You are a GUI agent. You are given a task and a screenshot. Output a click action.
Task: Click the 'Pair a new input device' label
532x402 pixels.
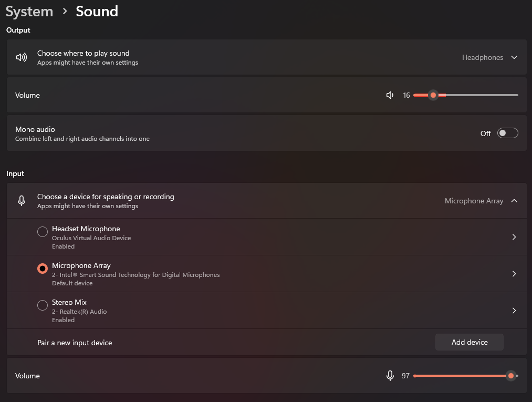click(75, 343)
